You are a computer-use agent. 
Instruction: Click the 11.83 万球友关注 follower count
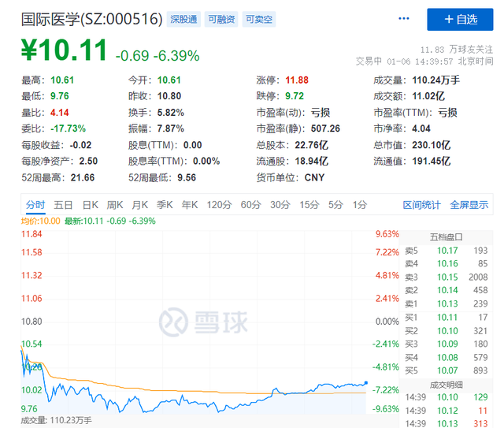[457, 50]
